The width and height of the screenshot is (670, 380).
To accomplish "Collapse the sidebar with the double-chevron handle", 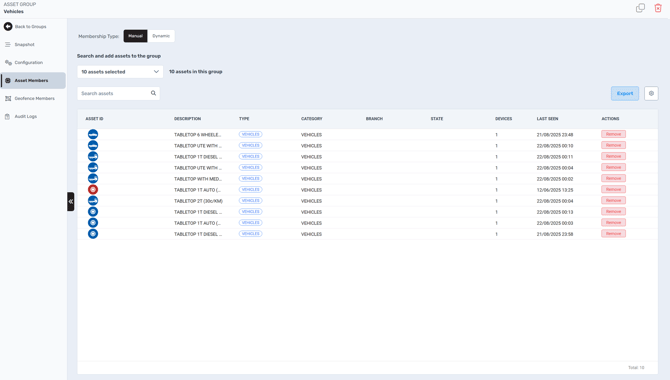I will pyautogui.click(x=71, y=201).
